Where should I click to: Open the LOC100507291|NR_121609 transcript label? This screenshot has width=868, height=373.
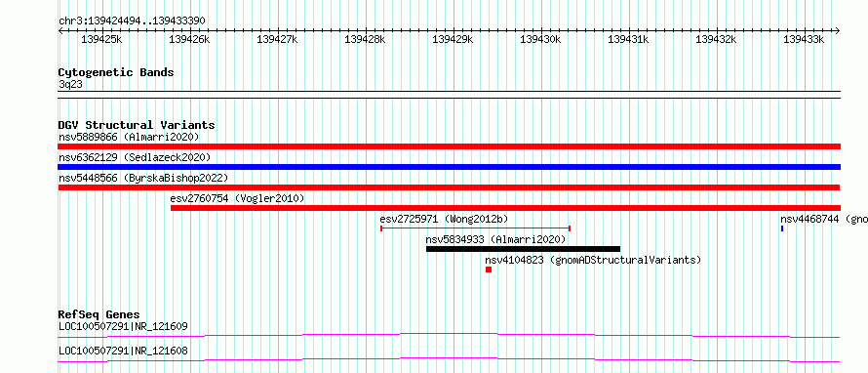click(124, 326)
